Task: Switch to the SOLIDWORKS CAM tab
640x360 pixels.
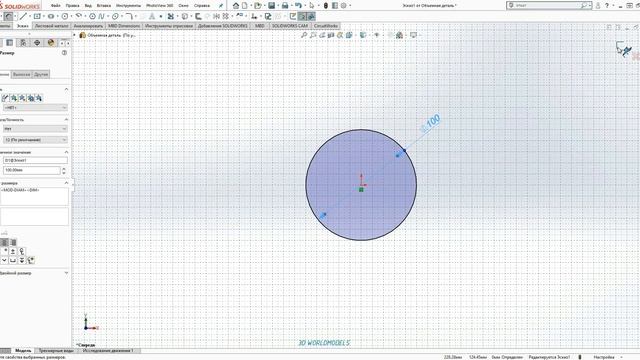Action: click(290, 26)
